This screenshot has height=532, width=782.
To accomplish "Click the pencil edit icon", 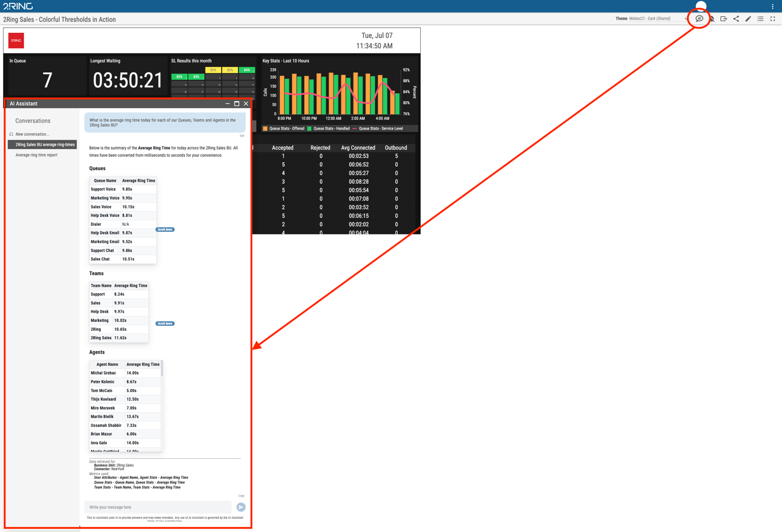I will 748,19.
